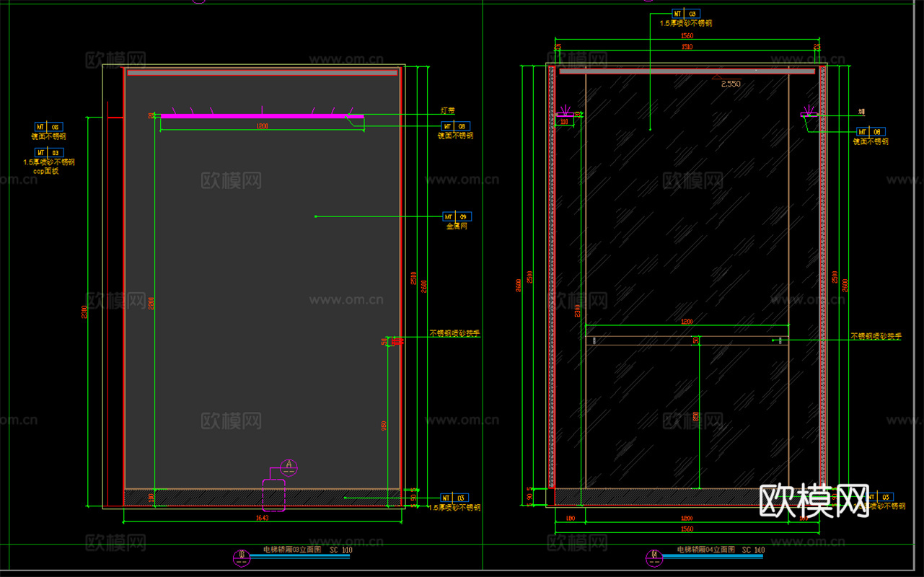Click the 950 handrail height dimension
This screenshot has width=924, height=577.
[x=384, y=426]
